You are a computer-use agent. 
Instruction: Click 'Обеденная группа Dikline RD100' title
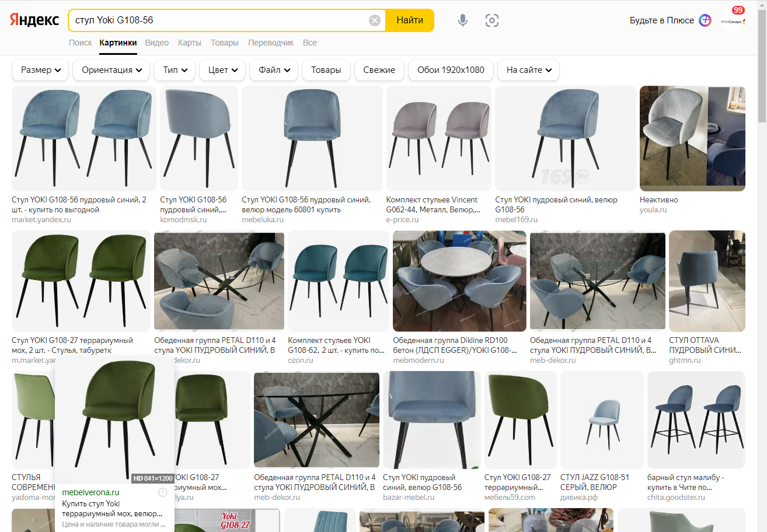tap(455, 345)
